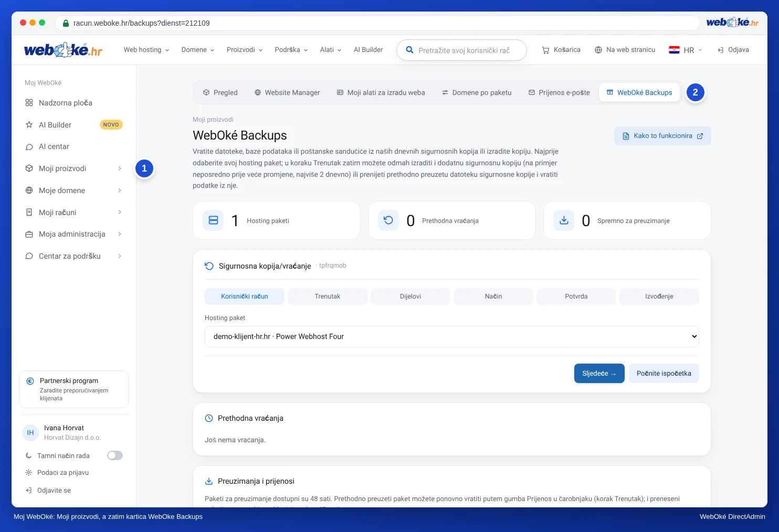
Task: Click the globe icon for Na web stranicu
Action: click(598, 50)
